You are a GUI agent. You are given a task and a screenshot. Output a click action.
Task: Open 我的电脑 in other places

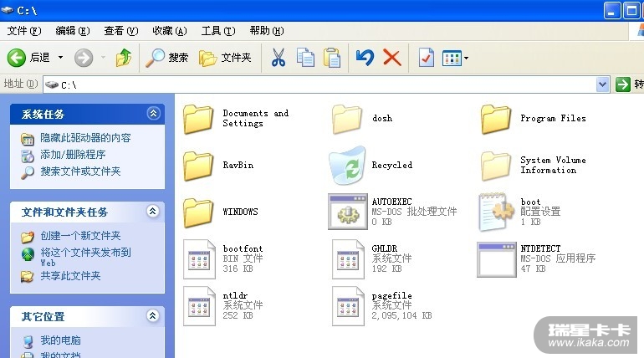pyautogui.click(x=60, y=340)
